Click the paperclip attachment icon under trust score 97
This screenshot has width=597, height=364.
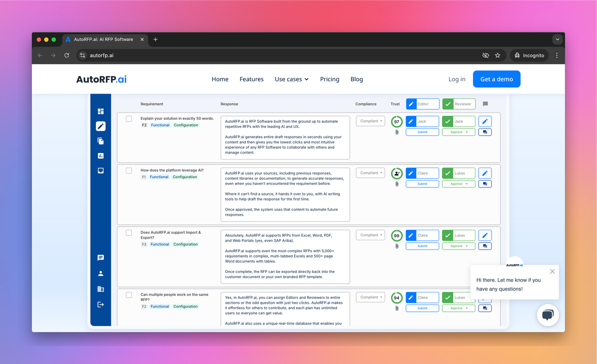397,132
